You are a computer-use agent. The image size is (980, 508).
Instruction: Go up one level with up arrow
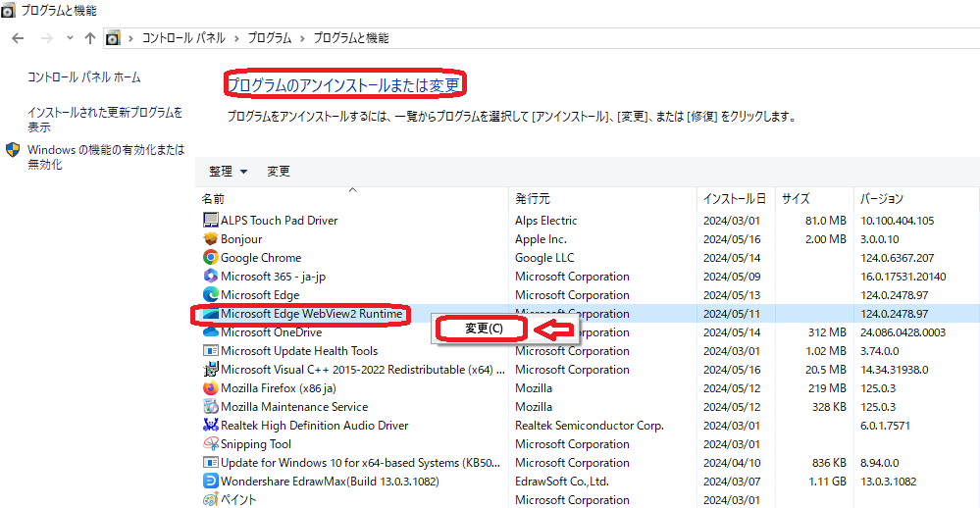[x=90, y=38]
